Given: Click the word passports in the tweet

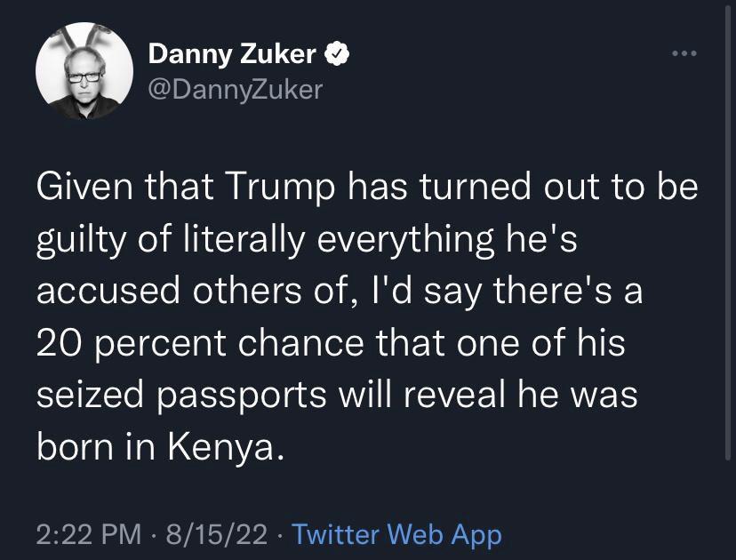Looking at the screenshot, I should coord(241,396).
